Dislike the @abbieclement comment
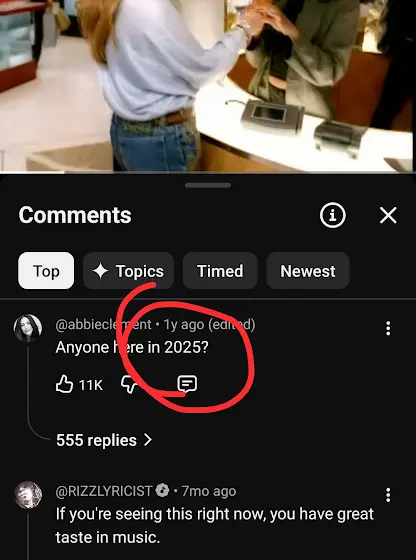Viewport: 416px width, 560px height. coord(129,384)
